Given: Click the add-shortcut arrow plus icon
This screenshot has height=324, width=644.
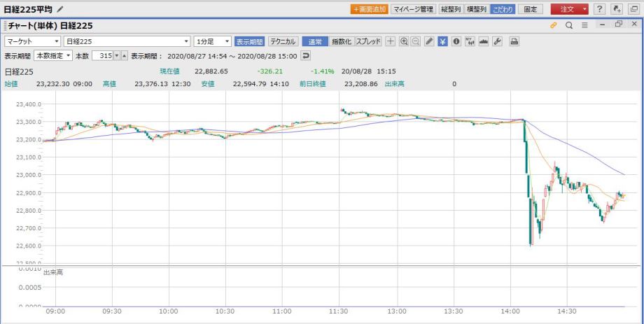Looking at the screenshot, I should [617, 9].
